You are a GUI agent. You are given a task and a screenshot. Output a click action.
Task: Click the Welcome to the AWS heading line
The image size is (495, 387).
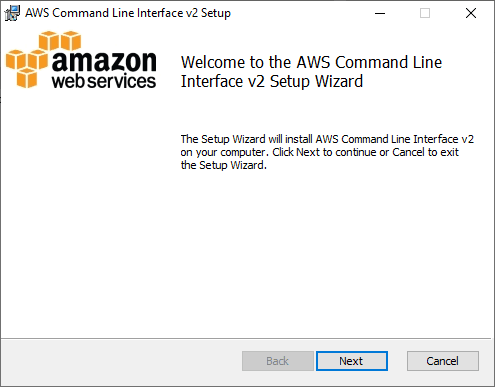[311, 62]
